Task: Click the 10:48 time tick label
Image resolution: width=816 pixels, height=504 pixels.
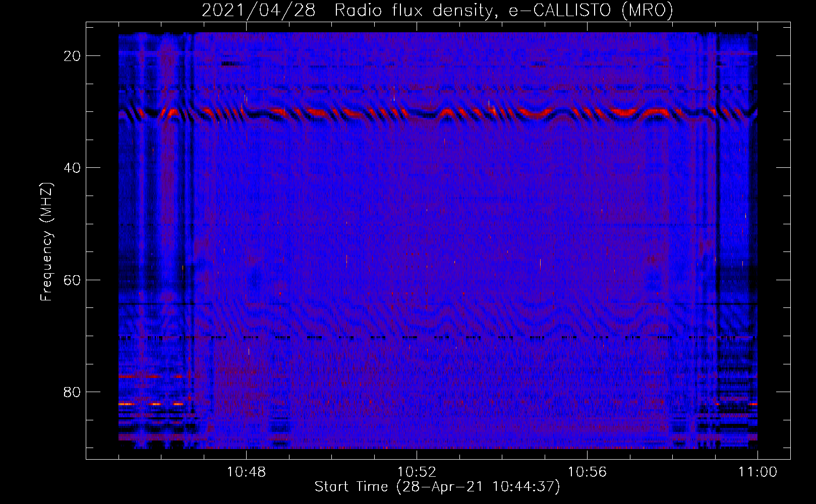Action: point(246,472)
